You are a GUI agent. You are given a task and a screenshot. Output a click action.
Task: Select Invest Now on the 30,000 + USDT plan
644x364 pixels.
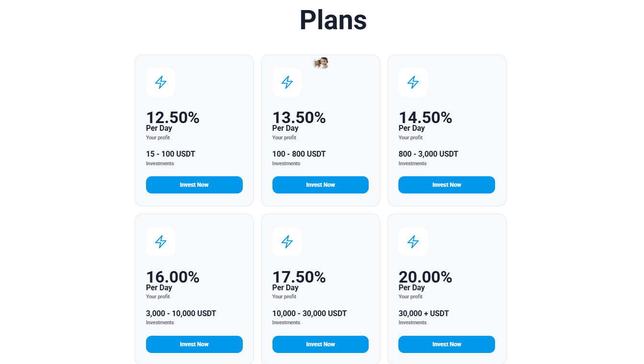tap(446, 344)
